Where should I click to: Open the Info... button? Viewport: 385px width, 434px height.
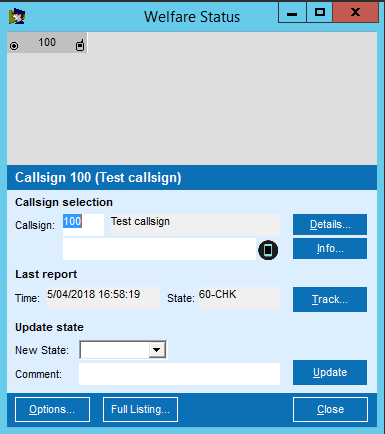pos(330,248)
